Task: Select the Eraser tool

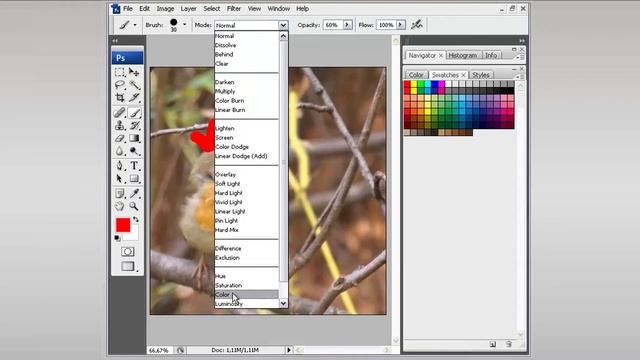Action: tap(120, 138)
